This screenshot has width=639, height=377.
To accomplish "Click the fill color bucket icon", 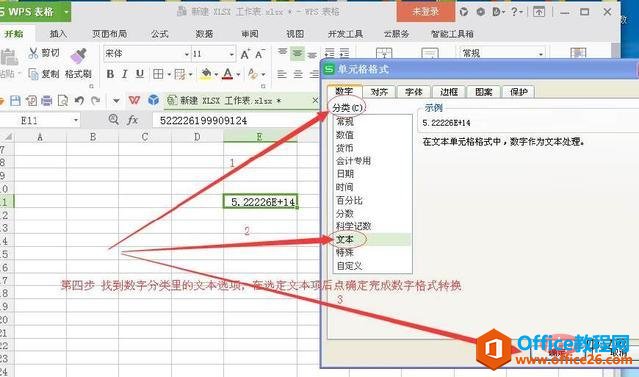I will click(x=206, y=74).
